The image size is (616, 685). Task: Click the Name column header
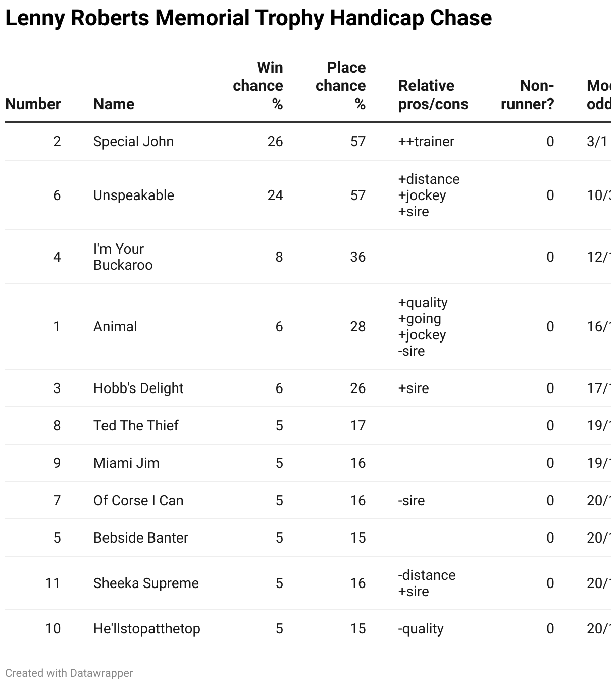click(114, 104)
